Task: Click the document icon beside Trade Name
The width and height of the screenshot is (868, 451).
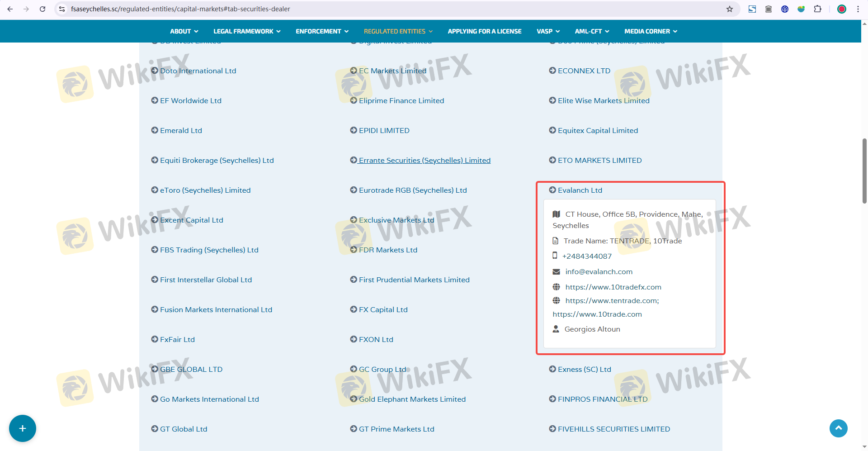Action: (556, 241)
